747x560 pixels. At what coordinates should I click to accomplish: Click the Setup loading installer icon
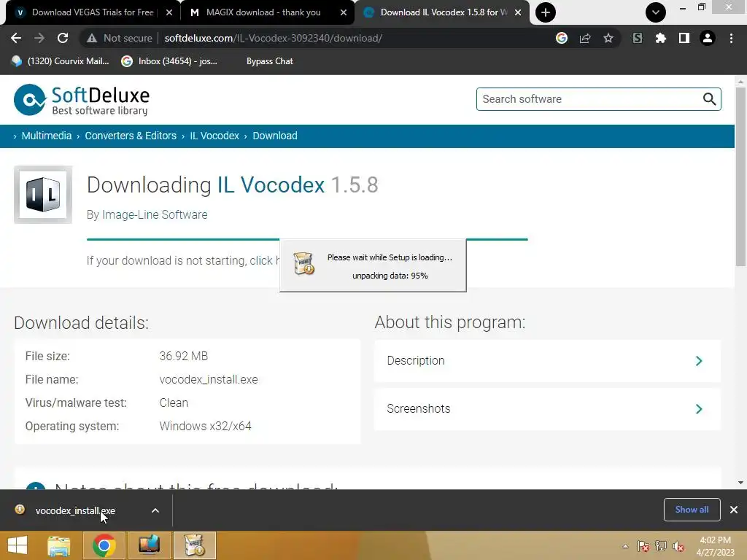(x=303, y=263)
